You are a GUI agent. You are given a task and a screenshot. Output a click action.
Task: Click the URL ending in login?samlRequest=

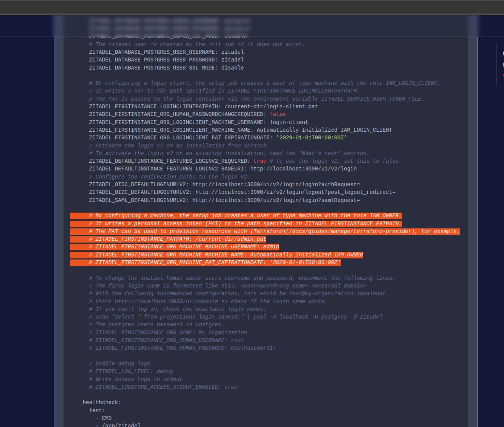pyautogui.click(x=276, y=200)
